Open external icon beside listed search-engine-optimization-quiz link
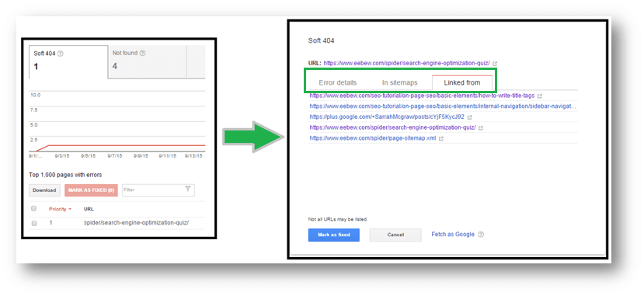Screen dimensions: 644x296 coord(481,128)
